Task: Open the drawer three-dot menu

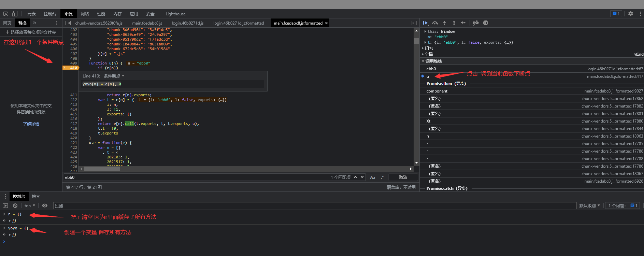Action: coord(5,196)
